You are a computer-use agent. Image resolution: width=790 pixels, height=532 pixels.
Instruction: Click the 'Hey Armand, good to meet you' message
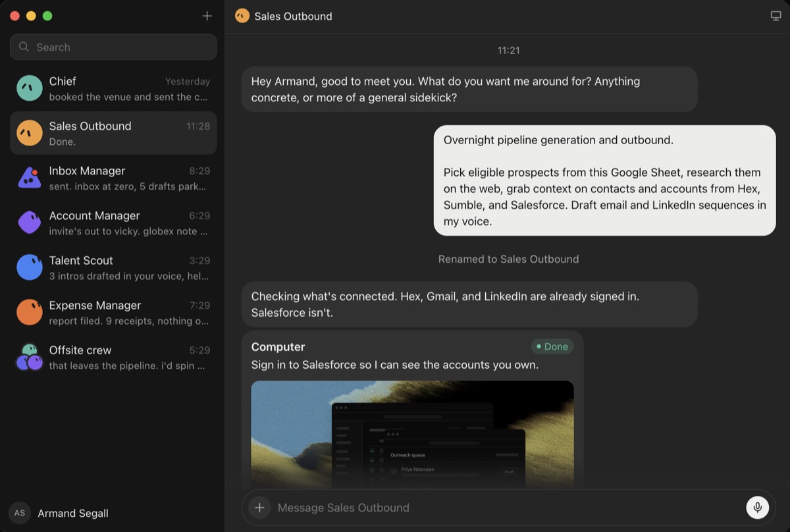469,89
